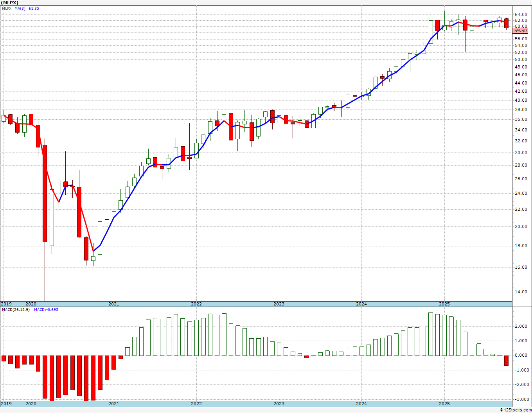Image resolution: width=532 pixels, height=413 pixels.
Task: Click the latest red MACD histogram bar at far right
Action: point(506,360)
